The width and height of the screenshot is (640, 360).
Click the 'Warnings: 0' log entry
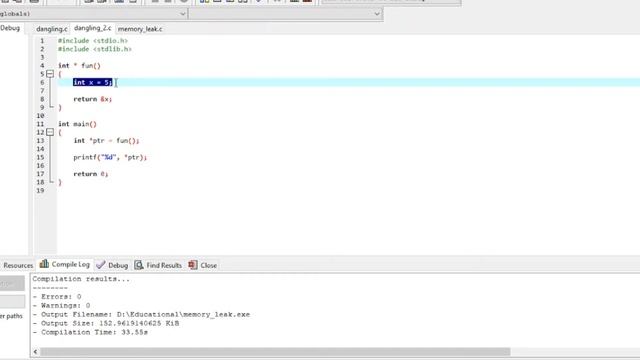point(61,306)
